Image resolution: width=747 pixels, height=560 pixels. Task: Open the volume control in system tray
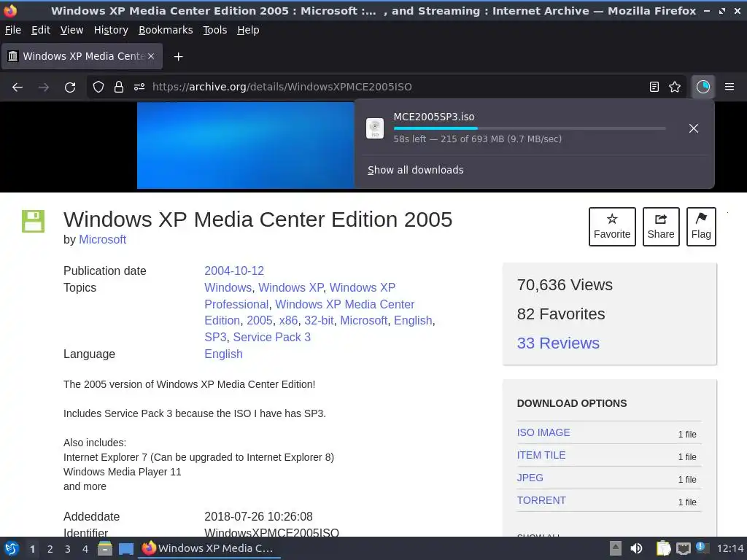[636, 548]
